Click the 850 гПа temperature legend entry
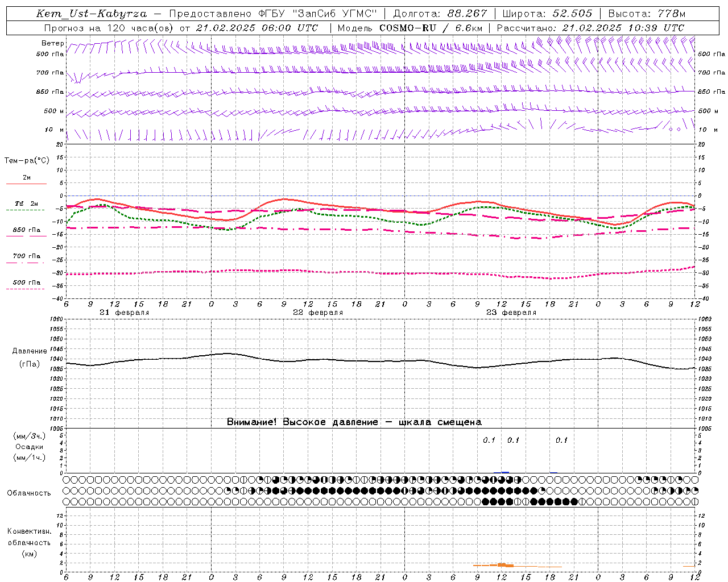The width and height of the screenshot is (728, 582). tap(26, 230)
